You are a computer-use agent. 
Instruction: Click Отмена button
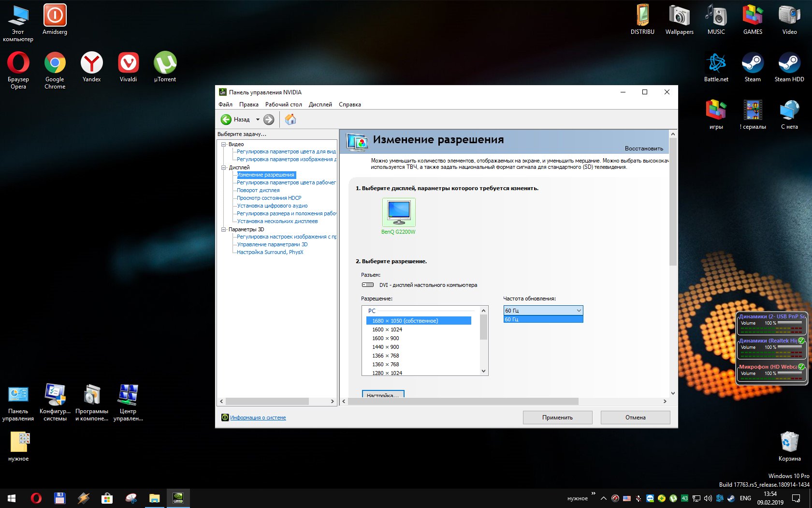coord(636,418)
